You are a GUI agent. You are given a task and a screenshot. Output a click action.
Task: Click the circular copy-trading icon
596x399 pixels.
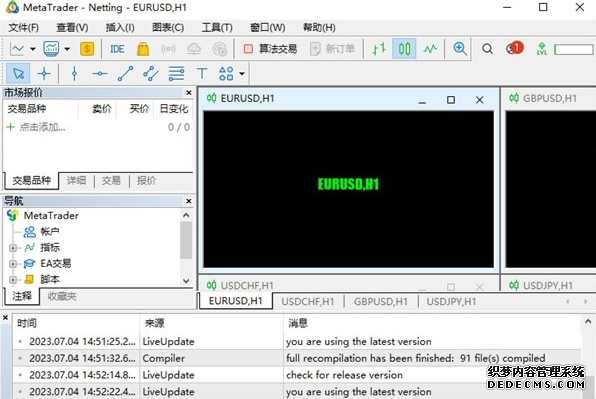[x=220, y=49]
